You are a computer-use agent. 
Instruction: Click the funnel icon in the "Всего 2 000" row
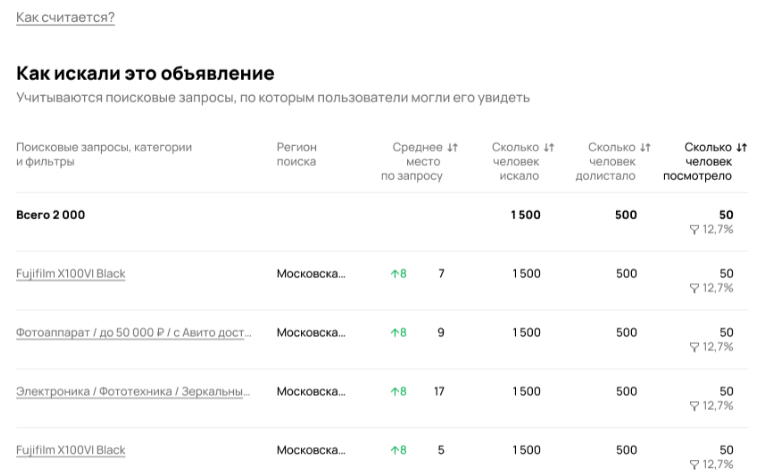694,229
